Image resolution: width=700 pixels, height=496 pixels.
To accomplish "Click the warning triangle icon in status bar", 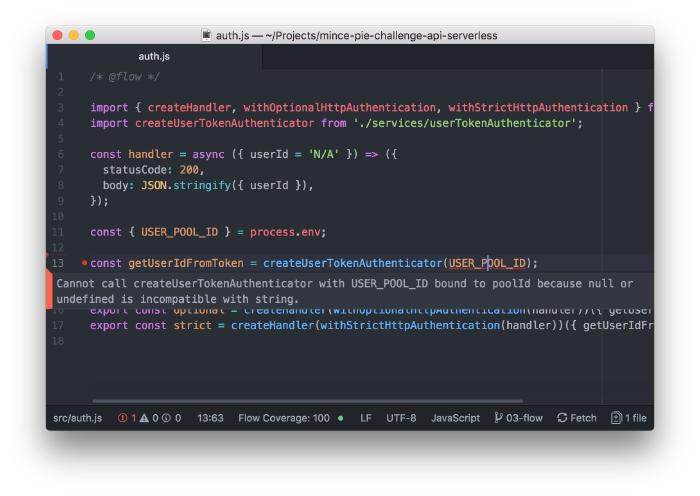I will [x=144, y=418].
